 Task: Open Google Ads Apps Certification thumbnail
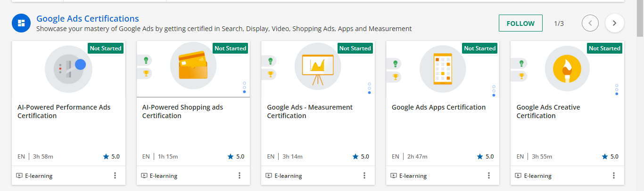pyautogui.click(x=443, y=69)
